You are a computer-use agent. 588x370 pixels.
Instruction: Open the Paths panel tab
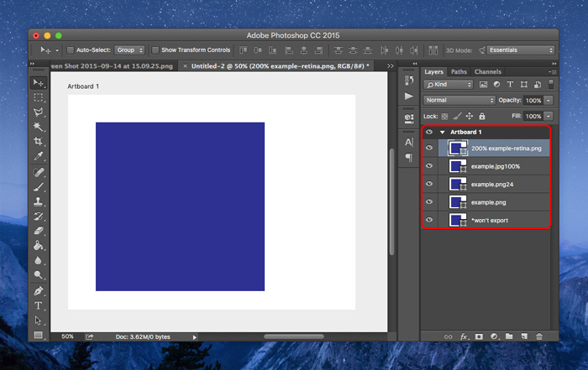(459, 72)
